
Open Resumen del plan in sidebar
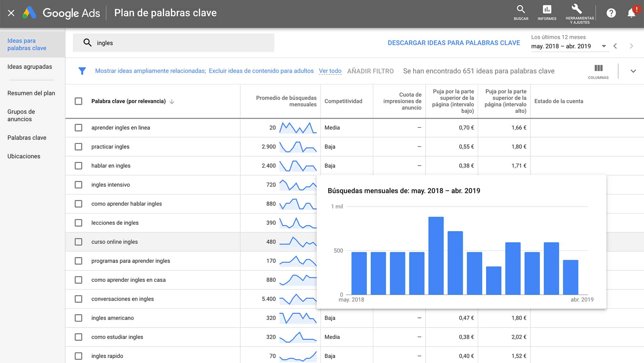tap(31, 93)
